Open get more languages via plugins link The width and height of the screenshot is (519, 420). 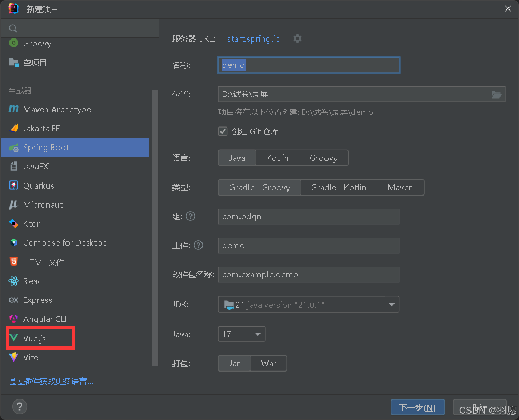tap(50, 382)
